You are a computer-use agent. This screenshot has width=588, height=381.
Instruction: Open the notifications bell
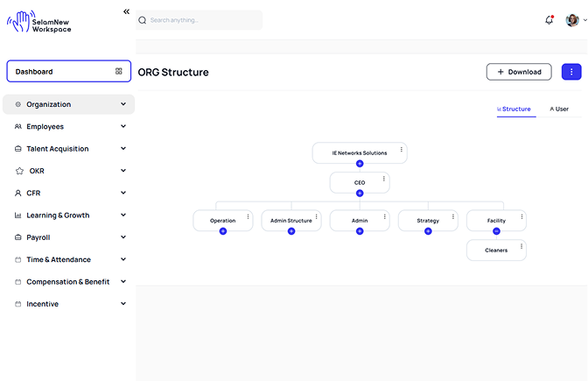(x=549, y=20)
